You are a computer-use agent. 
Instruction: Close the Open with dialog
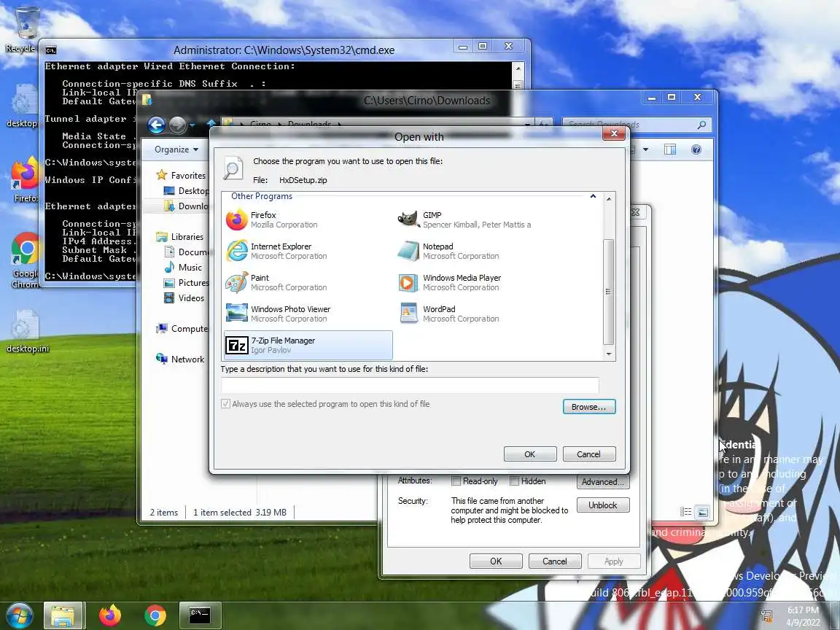(x=614, y=133)
